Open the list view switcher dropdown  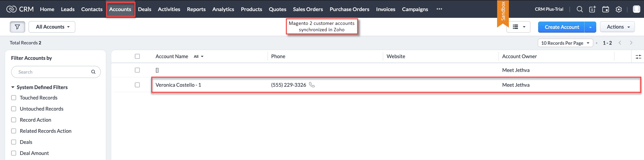coord(518,27)
